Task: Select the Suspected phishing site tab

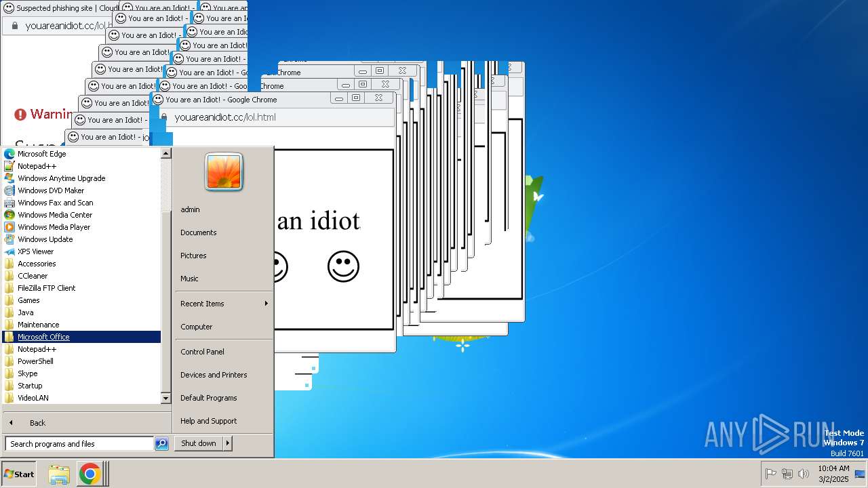Action: [60, 8]
